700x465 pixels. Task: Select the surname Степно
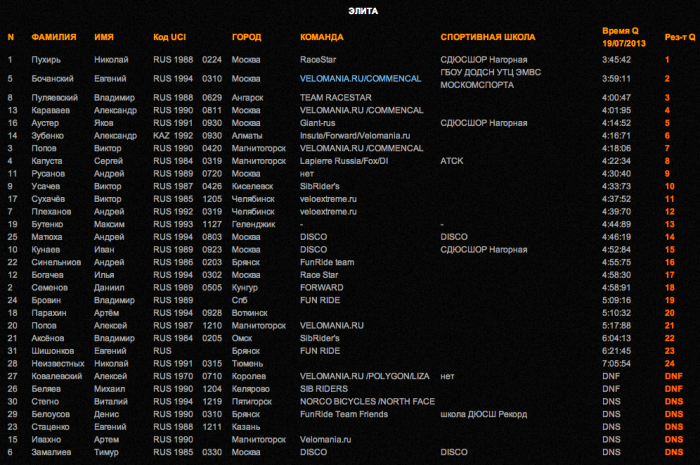tap(45, 402)
